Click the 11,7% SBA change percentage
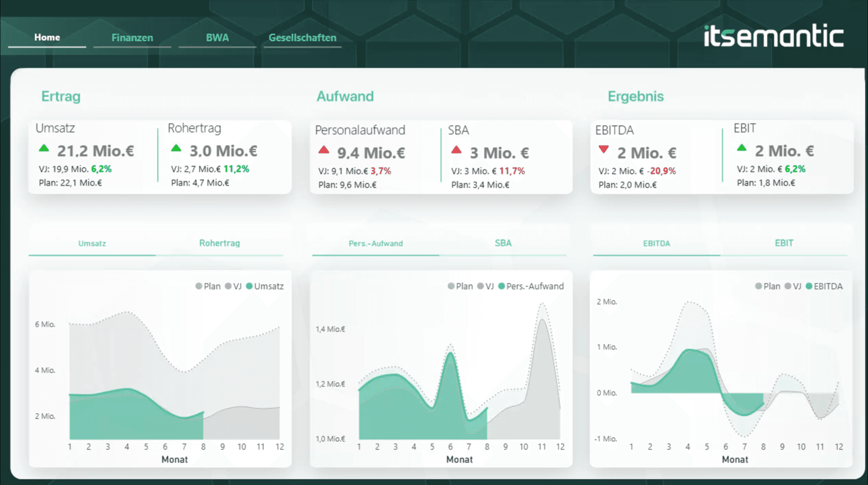The image size is (868, 485). coord(512,171)
